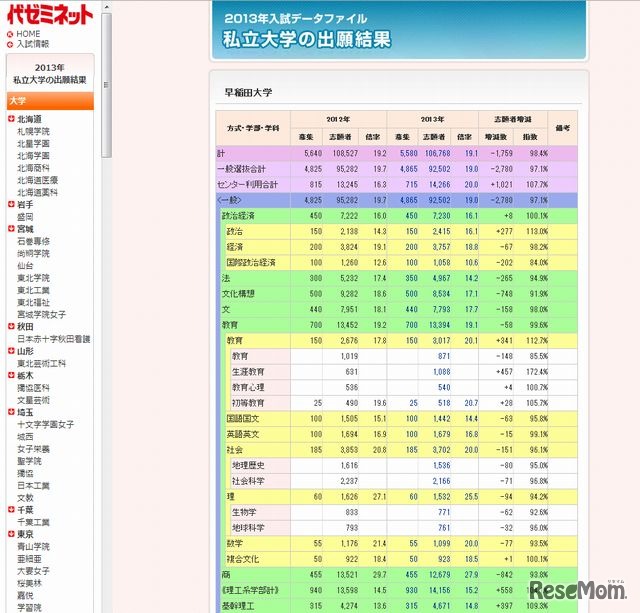Open 石巻専修 university results
The width and height of the screenshot is (640, 613).
[33, 241]
